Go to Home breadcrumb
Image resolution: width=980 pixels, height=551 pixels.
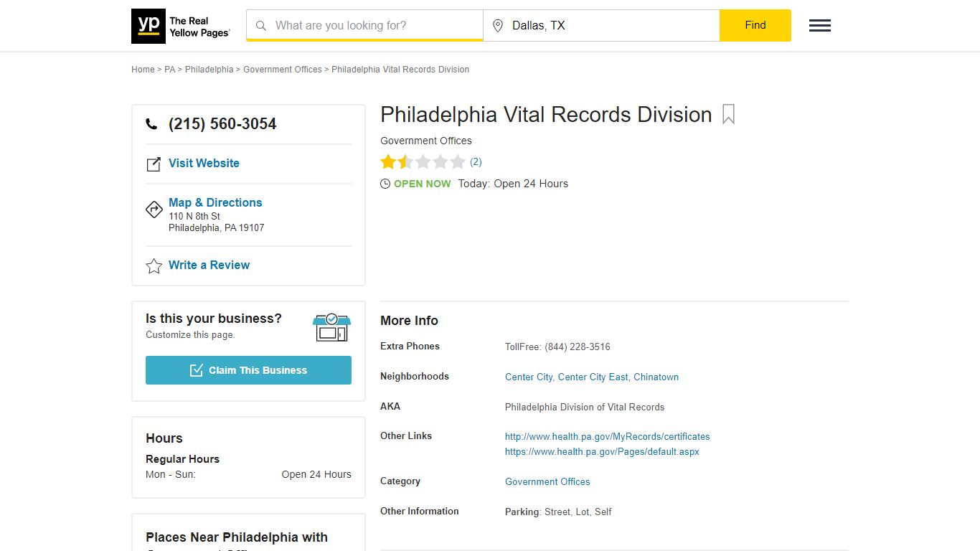pyautogui.click(x=143, y=70)
